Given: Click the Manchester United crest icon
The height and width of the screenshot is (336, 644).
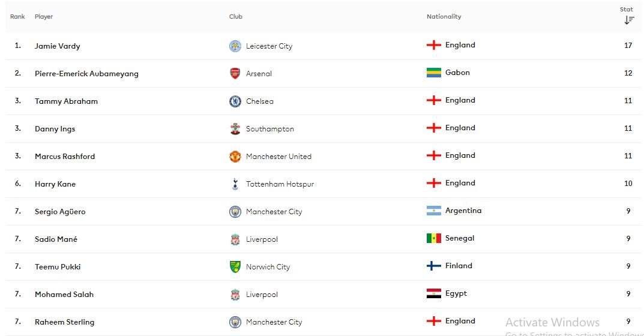Looking at the screenshot, I should pos(235,157).
